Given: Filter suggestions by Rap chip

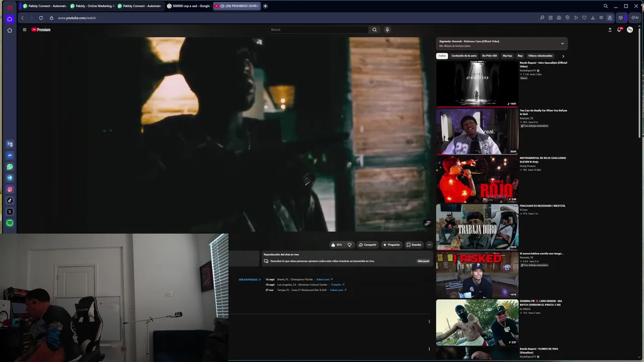Looking at the screenshot, I should click(520, 56).
